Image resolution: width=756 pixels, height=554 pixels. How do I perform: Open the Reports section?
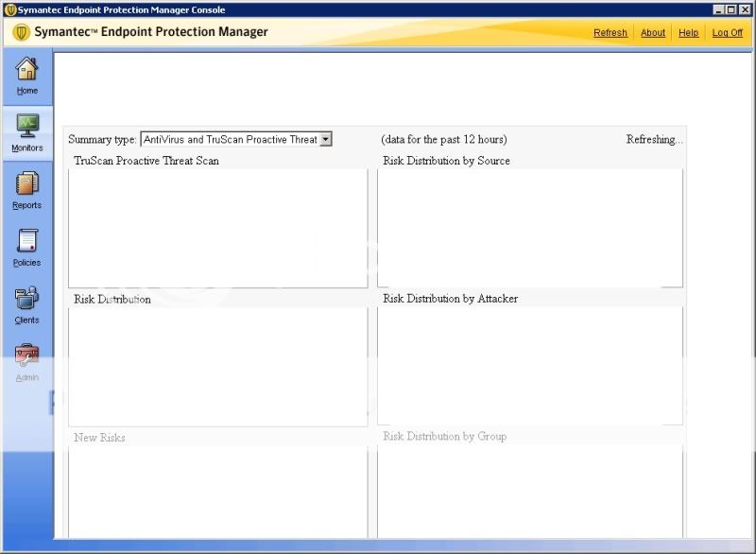tap(27, 191)
